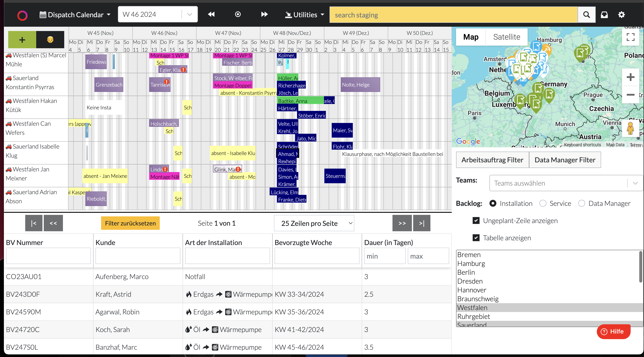Click the CO23AU01 table row
This screenshot has height=357, width=644.
click(228, 276)
